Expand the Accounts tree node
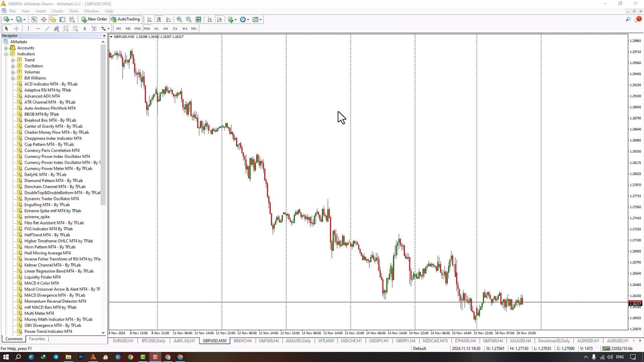Viewport: 644px width, 362px height. [x=6, y=48]
